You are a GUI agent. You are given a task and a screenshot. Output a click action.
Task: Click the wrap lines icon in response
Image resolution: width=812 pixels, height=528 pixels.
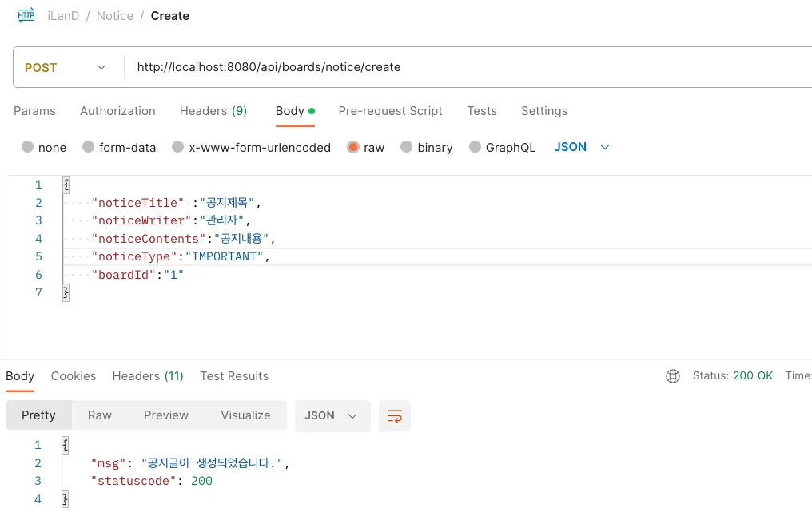point(395,416)
